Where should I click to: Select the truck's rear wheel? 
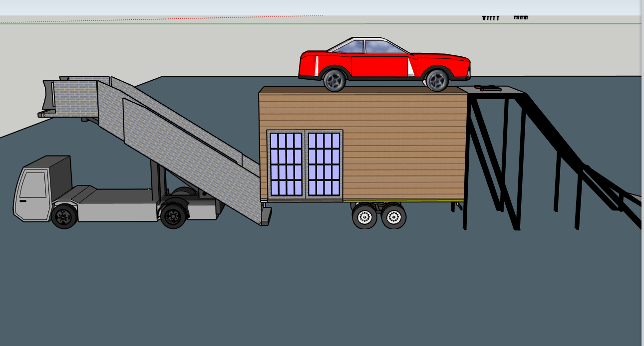(x=173, y=216)
